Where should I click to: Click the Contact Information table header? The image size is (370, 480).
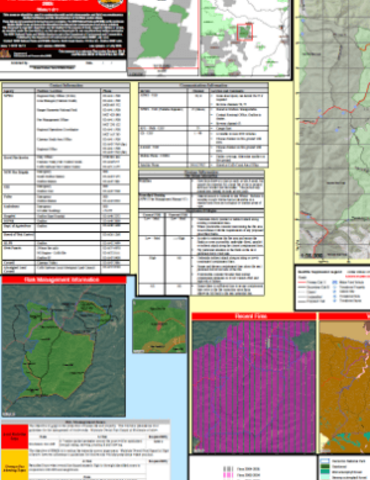[x=66, y=85]
